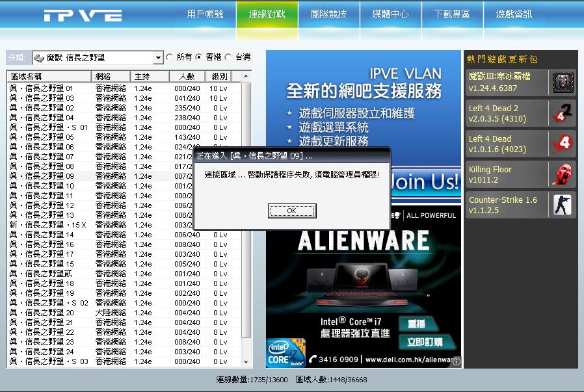Select the 所有 radio button
The width and height of the screenshot is (584, 392).
170,57
